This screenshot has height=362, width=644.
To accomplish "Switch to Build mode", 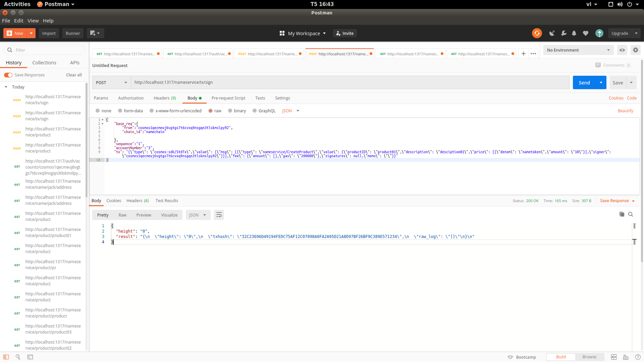I will click(561, 357).
